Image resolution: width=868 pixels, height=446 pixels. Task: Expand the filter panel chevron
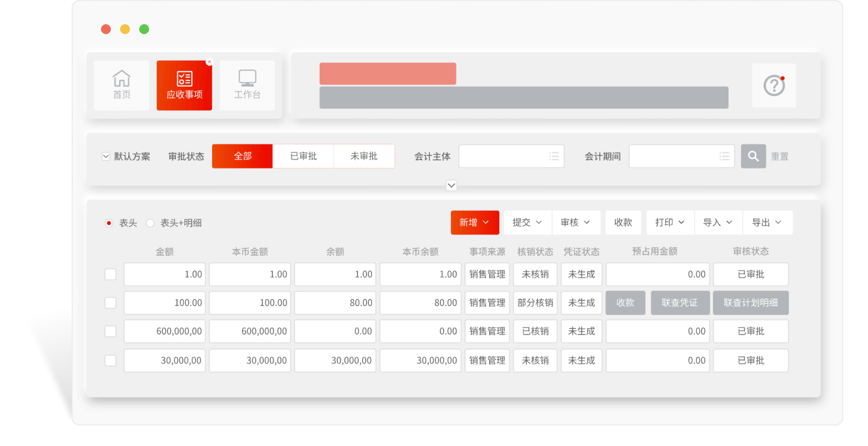[x=451, y=186]
